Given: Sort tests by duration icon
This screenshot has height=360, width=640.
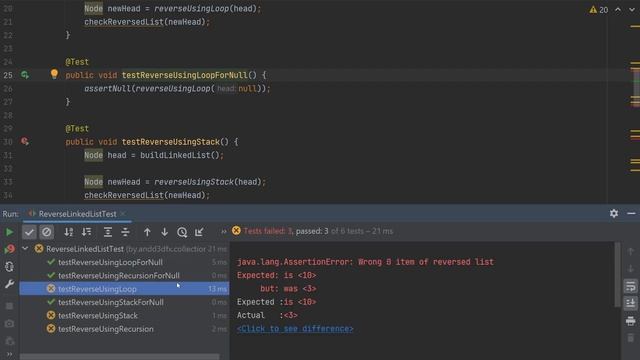Looking at the screenshot, I should tap(86, 232).
